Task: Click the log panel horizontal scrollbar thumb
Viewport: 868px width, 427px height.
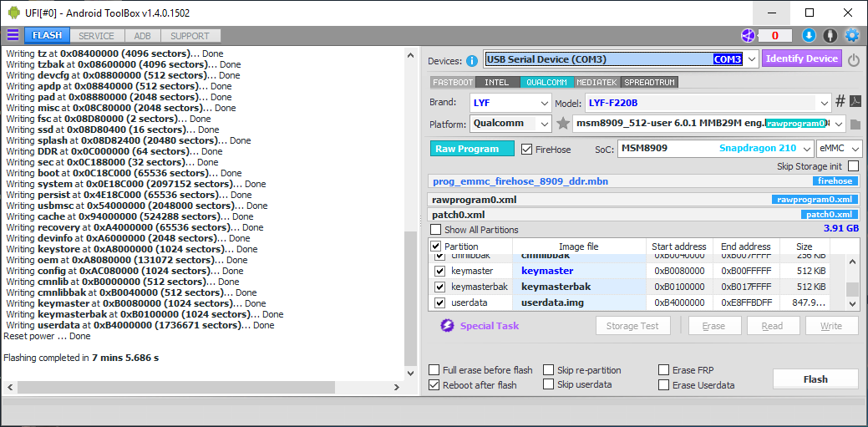Action: coord(176,387)
